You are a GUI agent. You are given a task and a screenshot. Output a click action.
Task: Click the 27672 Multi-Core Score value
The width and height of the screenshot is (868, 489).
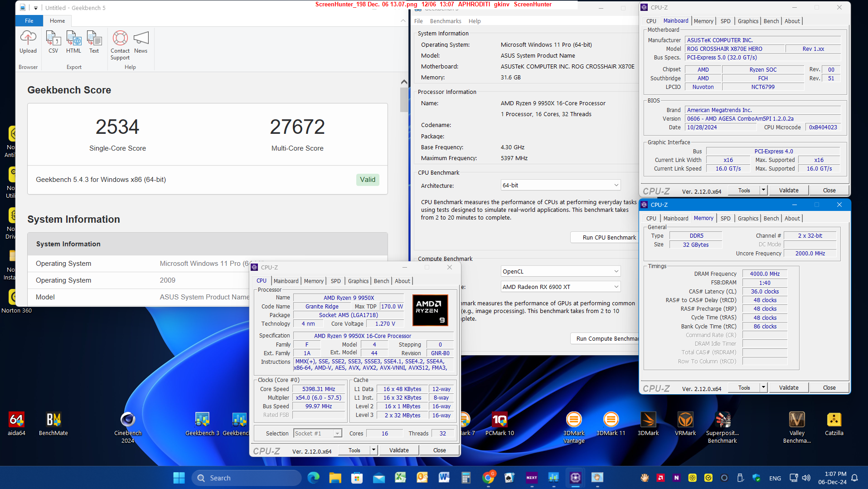pyautogui.click(x=297, y=127)
